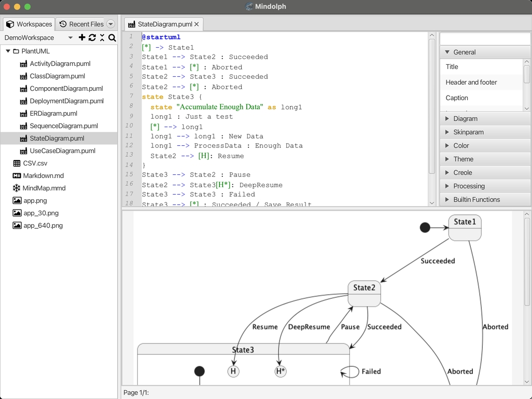The image size is (532, 399).
Task: Click the @startuml line in the editor
Action: pos(161,37)
